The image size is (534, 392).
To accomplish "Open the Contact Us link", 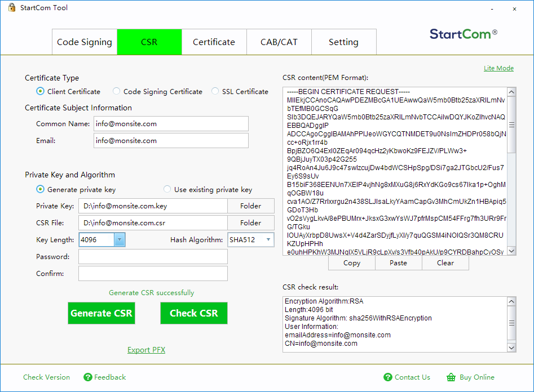I will 412,377.
